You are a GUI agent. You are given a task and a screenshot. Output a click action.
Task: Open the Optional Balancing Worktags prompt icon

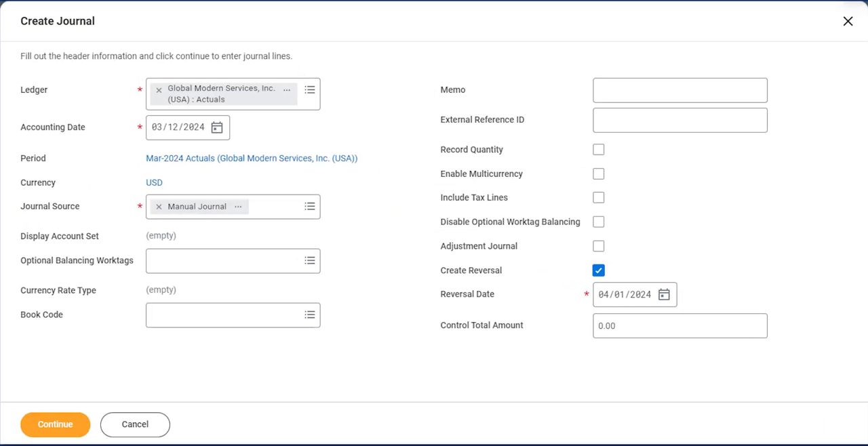(x=309, y=260)
